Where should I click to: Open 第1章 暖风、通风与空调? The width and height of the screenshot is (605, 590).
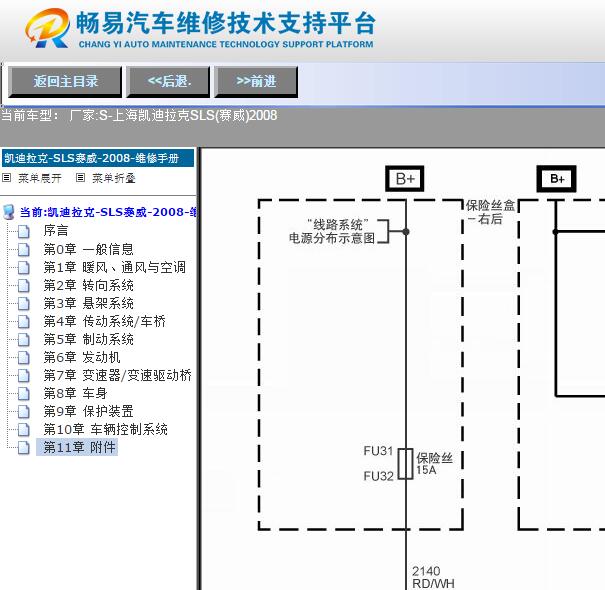[x=115, y=267]
